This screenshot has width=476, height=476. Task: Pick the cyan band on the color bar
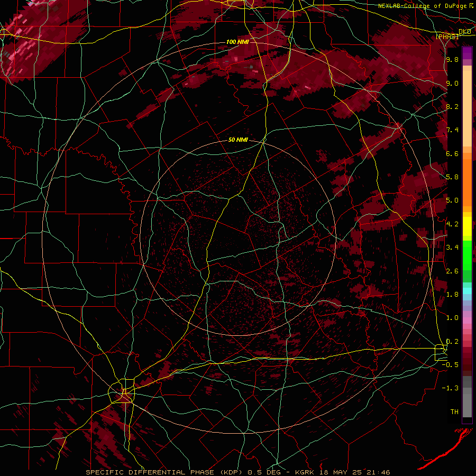(467, 291)
